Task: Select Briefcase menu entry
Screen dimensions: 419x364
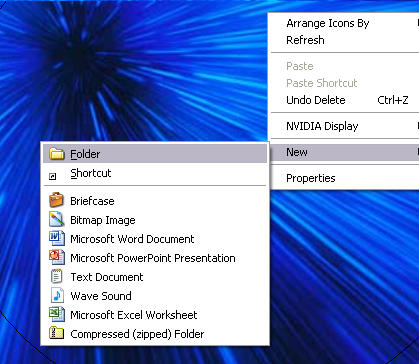Action: pyautogui.click(x=155, y=201)
